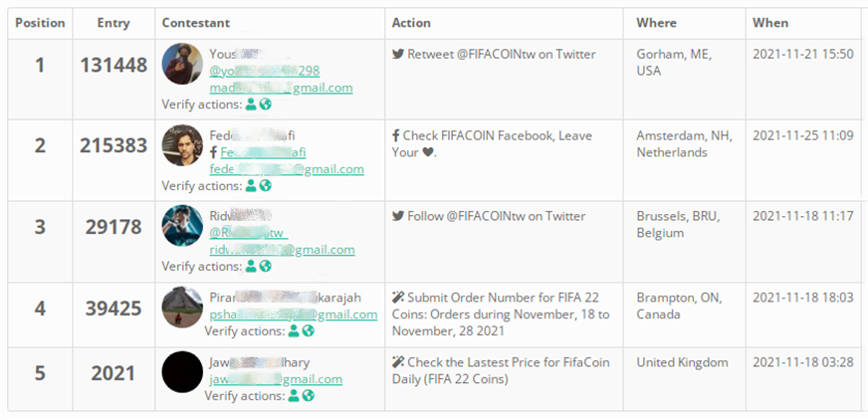This screenshot has height=420, width=868.
Task: Click the black avatar for entry 2021
Action: click(x=183, y=373)
